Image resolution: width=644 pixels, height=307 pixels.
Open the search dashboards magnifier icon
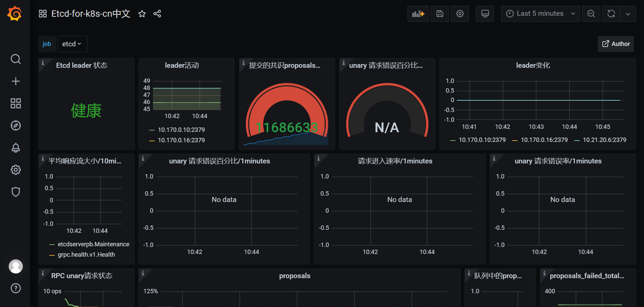point(15,59)
